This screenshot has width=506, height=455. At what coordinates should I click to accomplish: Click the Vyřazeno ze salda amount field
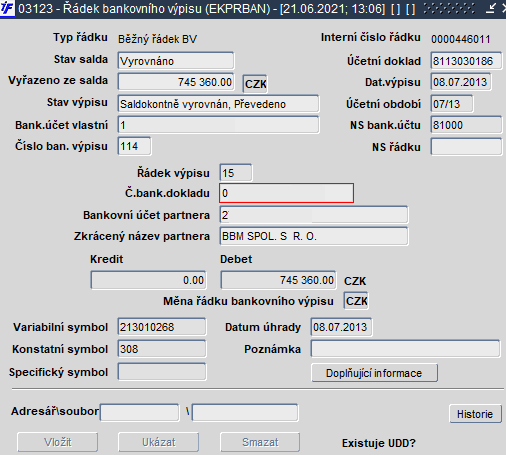point(176,82)
